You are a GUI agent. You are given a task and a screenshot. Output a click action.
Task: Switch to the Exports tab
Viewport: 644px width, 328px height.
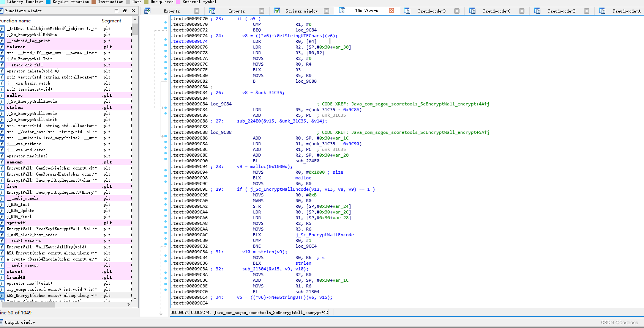click(x=172, y=11)
